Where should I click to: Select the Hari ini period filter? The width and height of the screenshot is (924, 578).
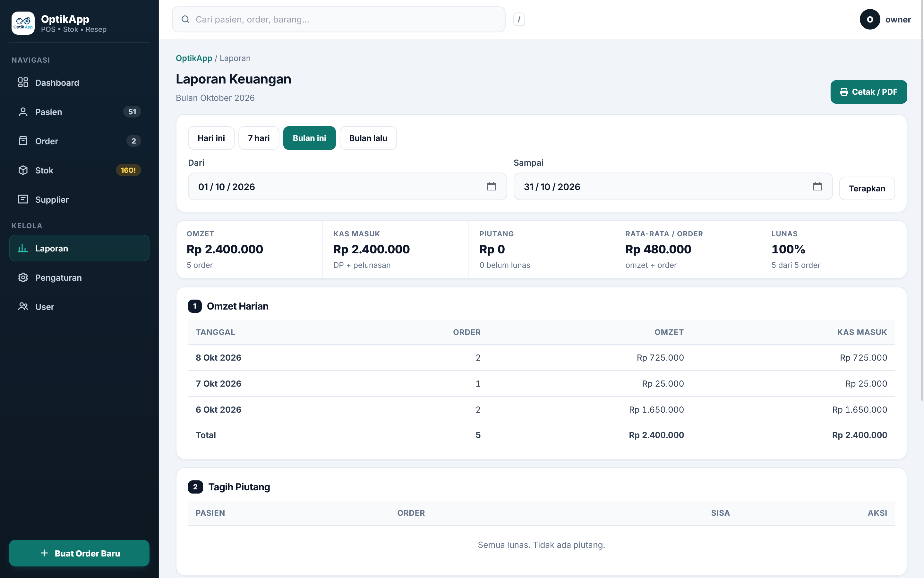point(211,138)
